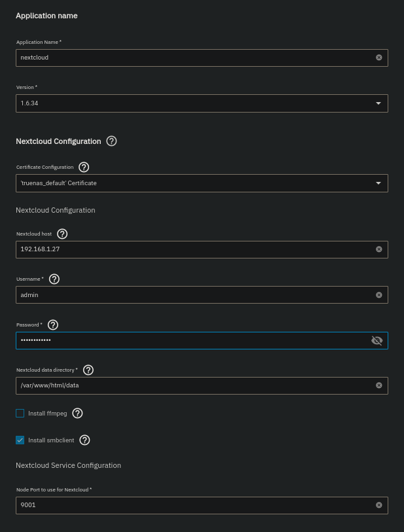The height and width of the screenshot is (532, 404).
Task: Show help for Username
Action: [x=54, y=279]
